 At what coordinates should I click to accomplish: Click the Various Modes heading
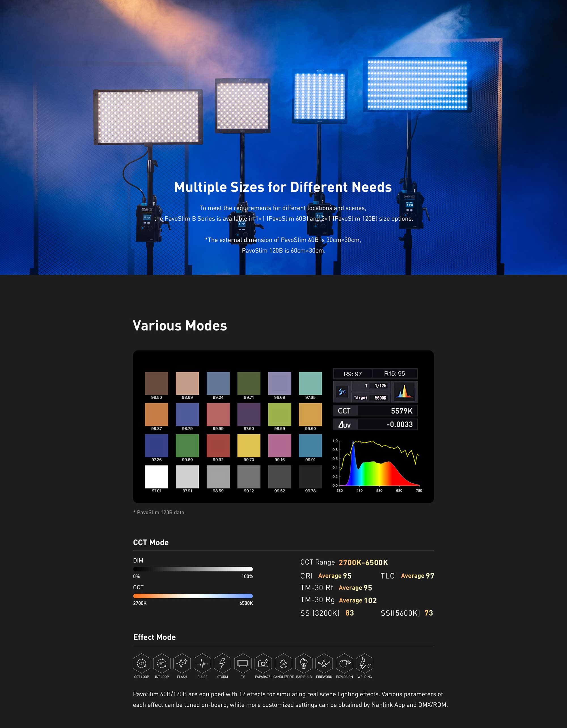180,326
